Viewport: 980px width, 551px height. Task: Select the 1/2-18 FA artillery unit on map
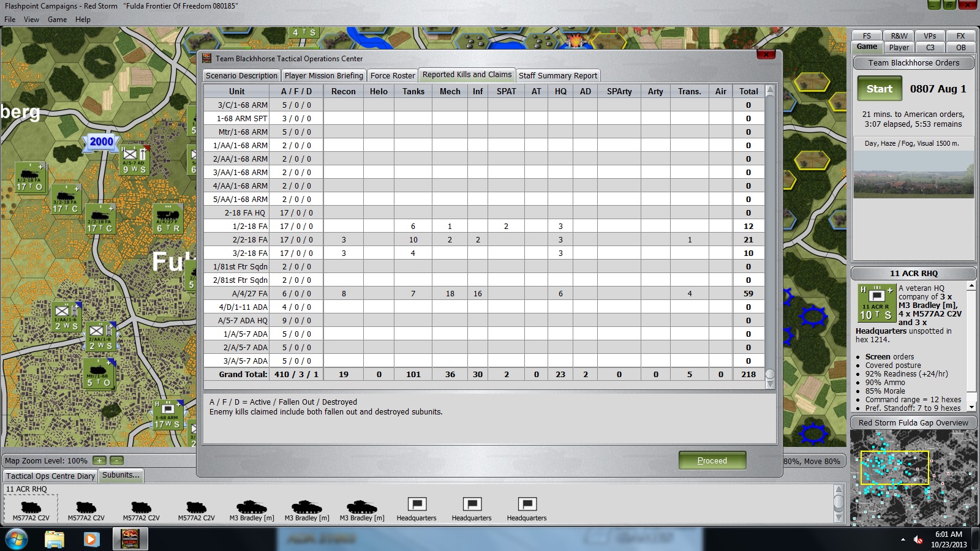click(x=29, y=178)
